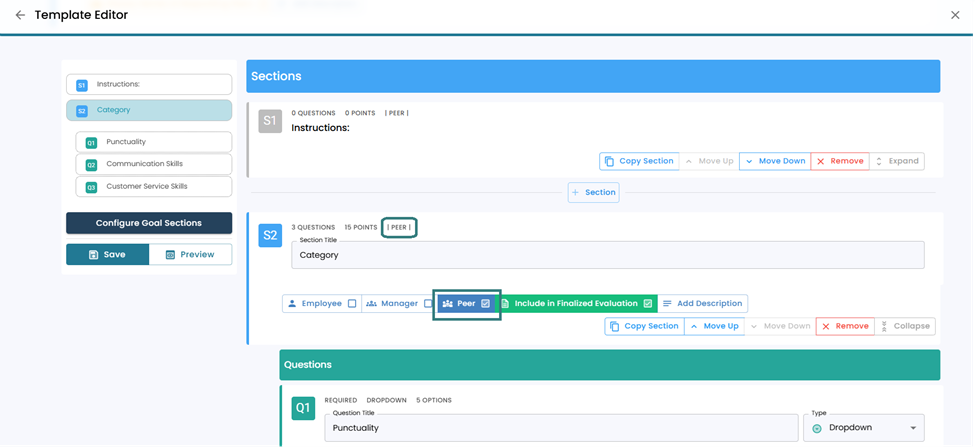Click the gray S1 section badge
This screenshot has height=448, width=975.
click(x=270, y=121)
